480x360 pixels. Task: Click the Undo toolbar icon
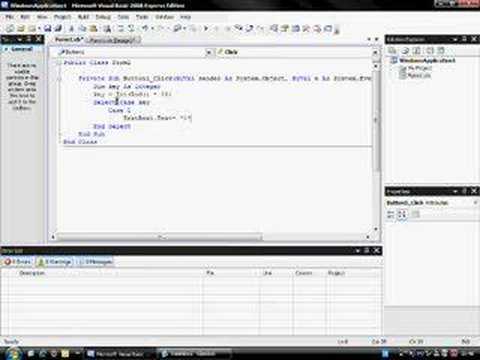(145, 29)
